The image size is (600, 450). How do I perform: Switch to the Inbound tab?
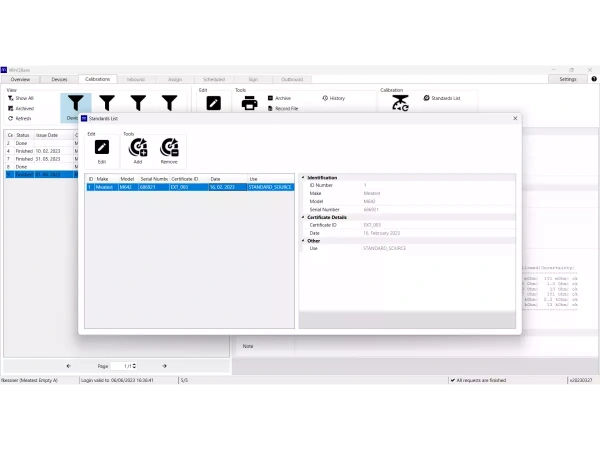pyautogui.click(x=136, y=79)
